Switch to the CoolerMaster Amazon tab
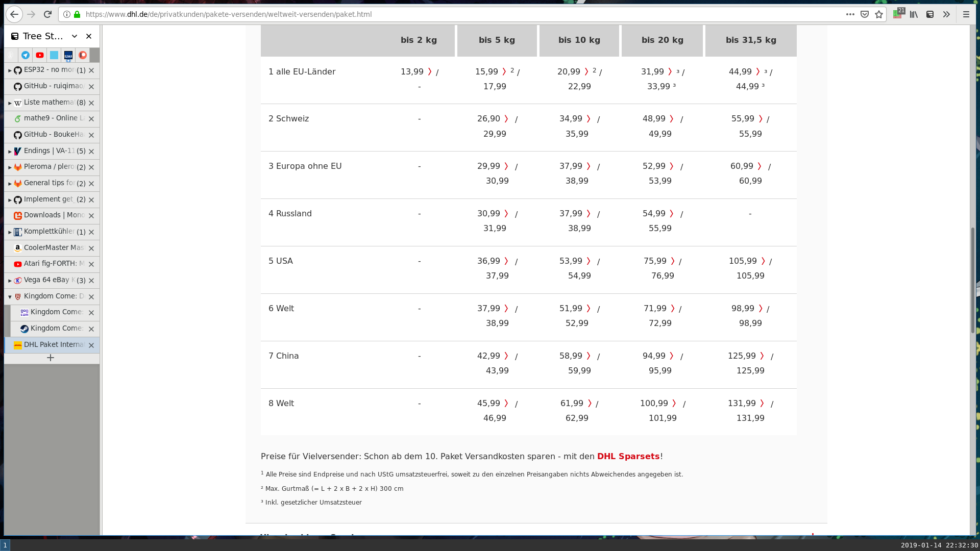The image size is (980, 551). [x=51, y=248]
